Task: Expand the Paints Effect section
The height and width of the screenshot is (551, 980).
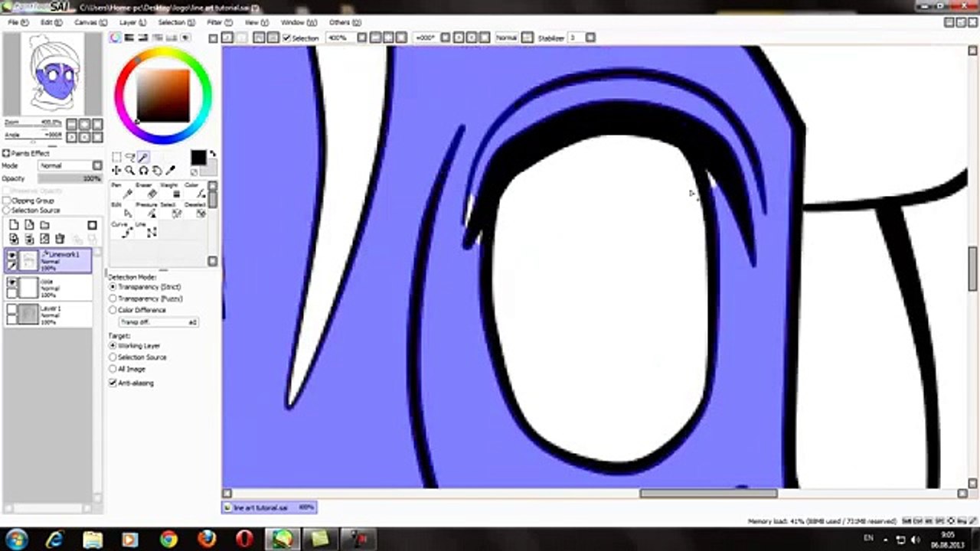Action: (7, 153)
